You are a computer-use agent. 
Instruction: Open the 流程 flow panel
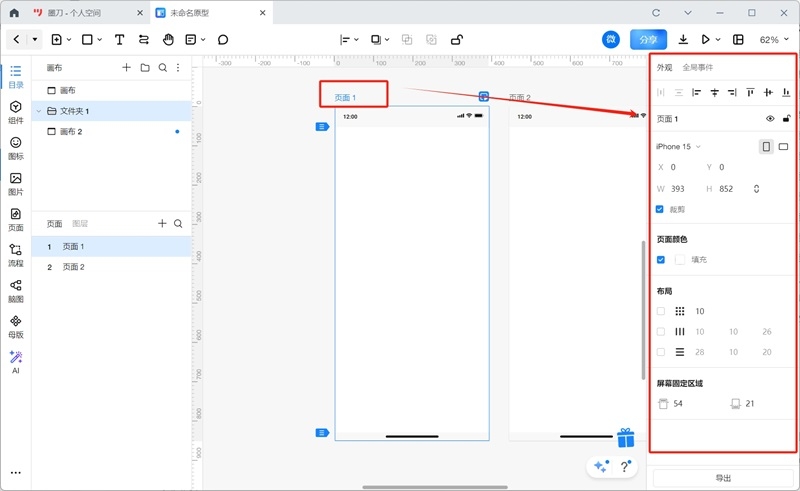(16, 255)
